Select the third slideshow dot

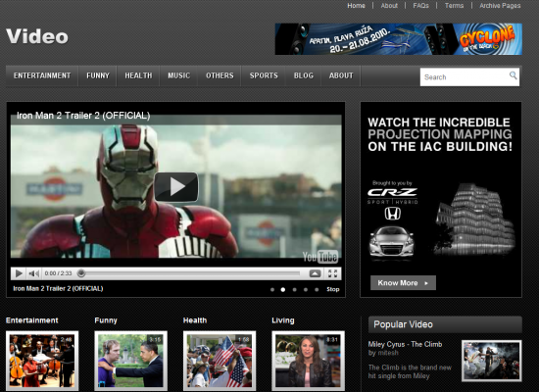294,289
